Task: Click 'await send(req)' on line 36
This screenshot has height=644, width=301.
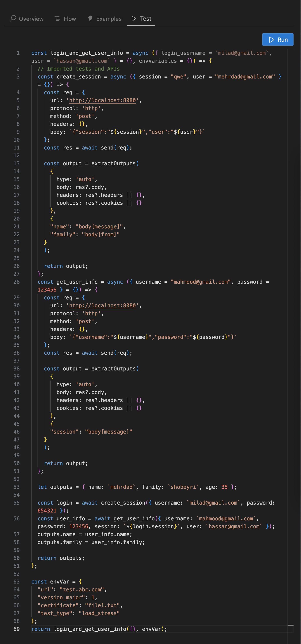Action: (x=105, y=353)
